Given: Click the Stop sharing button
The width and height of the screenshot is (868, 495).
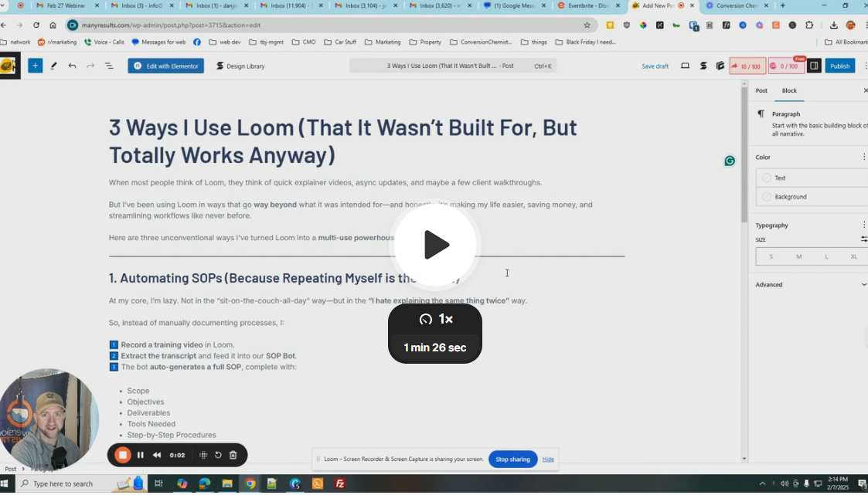Looking at the screenshot, I should 512,459.
